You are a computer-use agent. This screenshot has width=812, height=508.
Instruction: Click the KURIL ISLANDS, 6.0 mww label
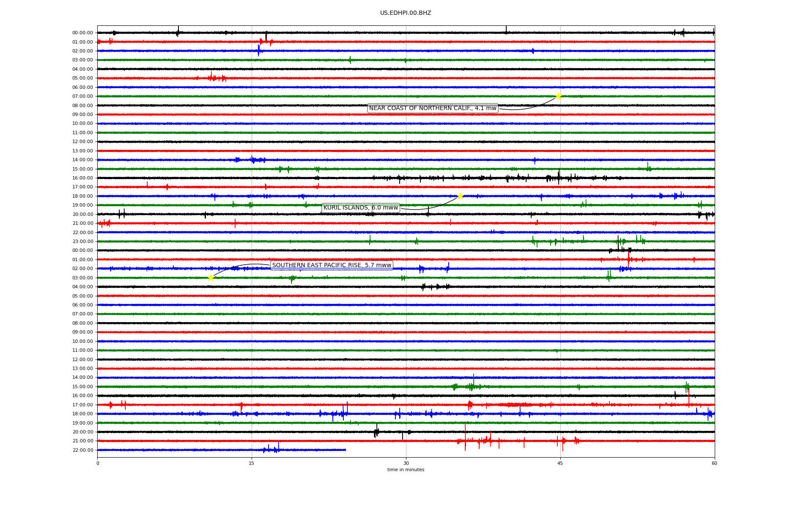coord(361,208)
